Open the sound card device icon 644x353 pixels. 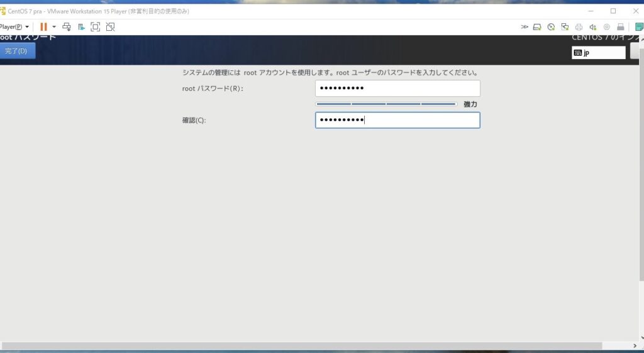coord(592,27)
